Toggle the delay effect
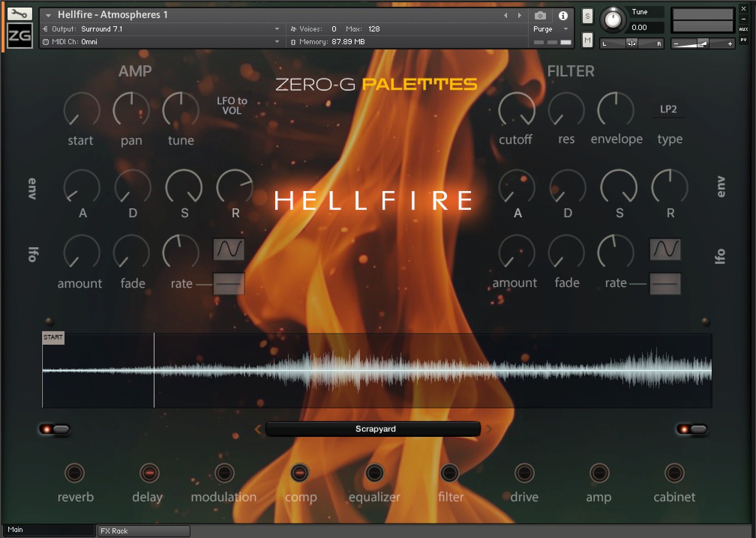 [149, 473]
